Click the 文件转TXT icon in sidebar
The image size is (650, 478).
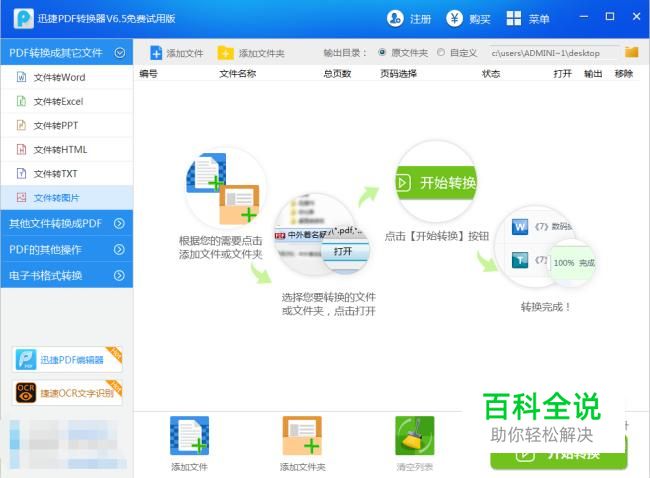pyautogui.click(x=21, y=173)
